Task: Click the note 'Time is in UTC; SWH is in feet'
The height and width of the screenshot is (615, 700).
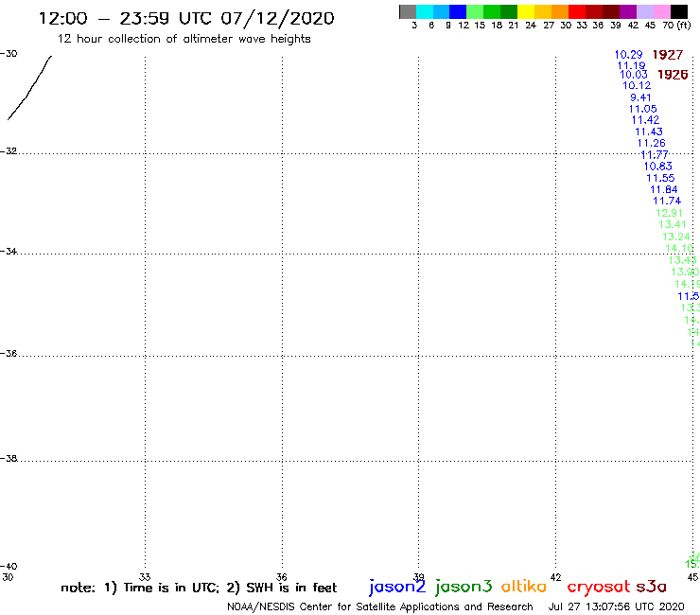Action: point(199,588)
